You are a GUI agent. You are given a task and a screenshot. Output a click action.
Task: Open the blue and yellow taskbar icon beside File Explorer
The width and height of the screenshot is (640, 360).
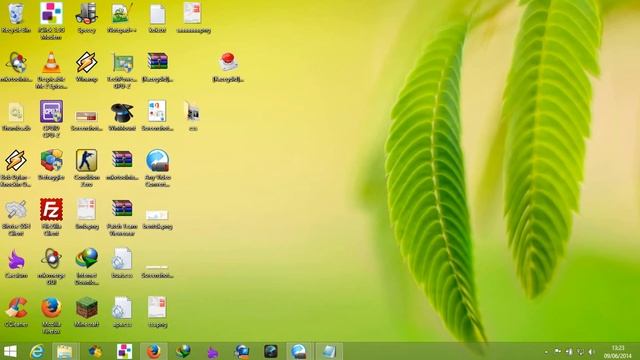click(96, 351)
